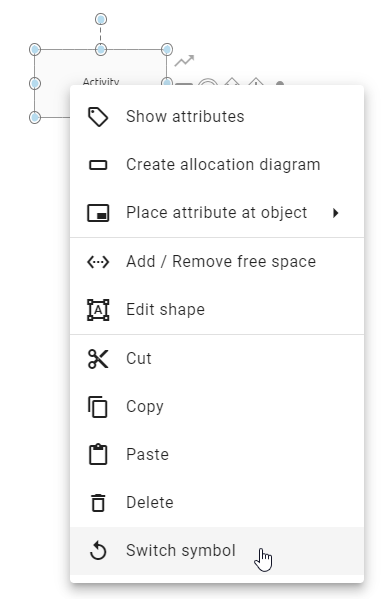The image size is (389, 599).
Task: Click the Place attribute at object icon
Action: click(98, 213)
